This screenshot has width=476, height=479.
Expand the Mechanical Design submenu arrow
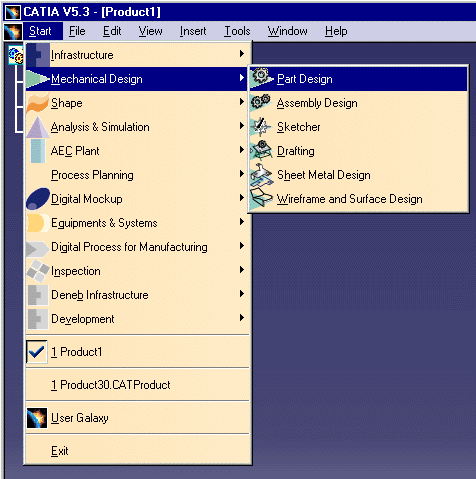(242, 78)
